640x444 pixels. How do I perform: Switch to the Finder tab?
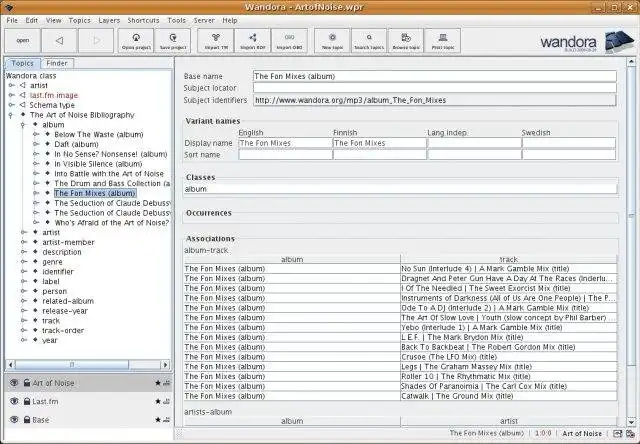[x=57, y=63]
